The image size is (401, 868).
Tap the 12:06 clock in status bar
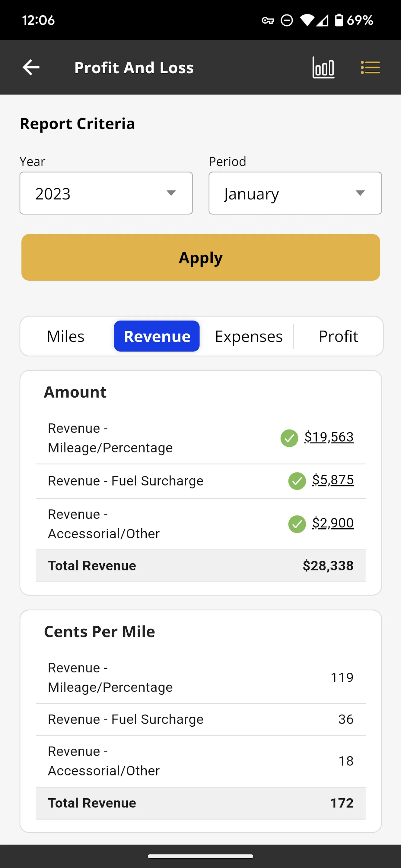point(38,20)
